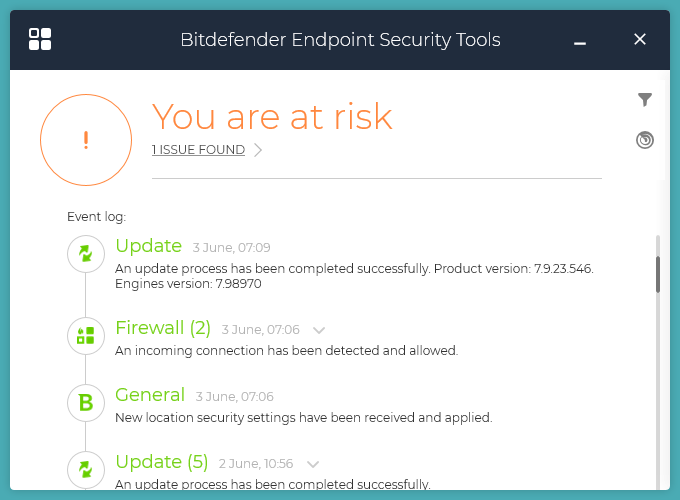This screenshot has width=680, height=500.
Task: Expand the Update (5) event group
Action: pos(313,464)
